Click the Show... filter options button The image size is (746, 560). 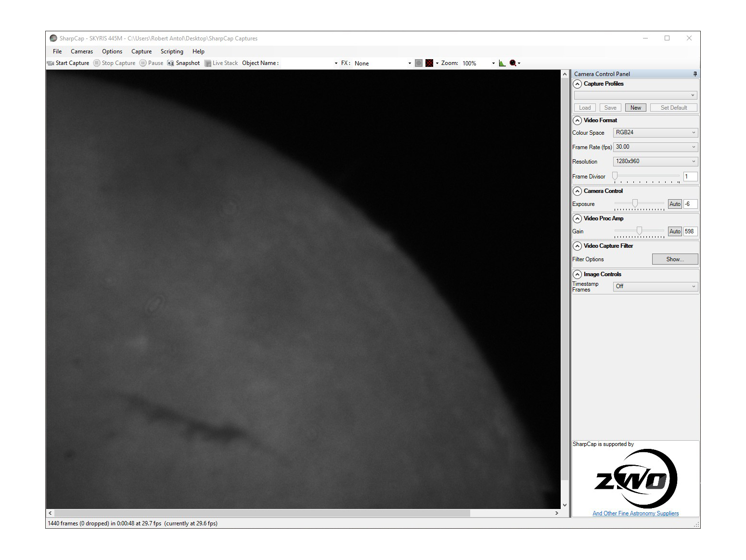pyautogui.click(x=675, y=259)
